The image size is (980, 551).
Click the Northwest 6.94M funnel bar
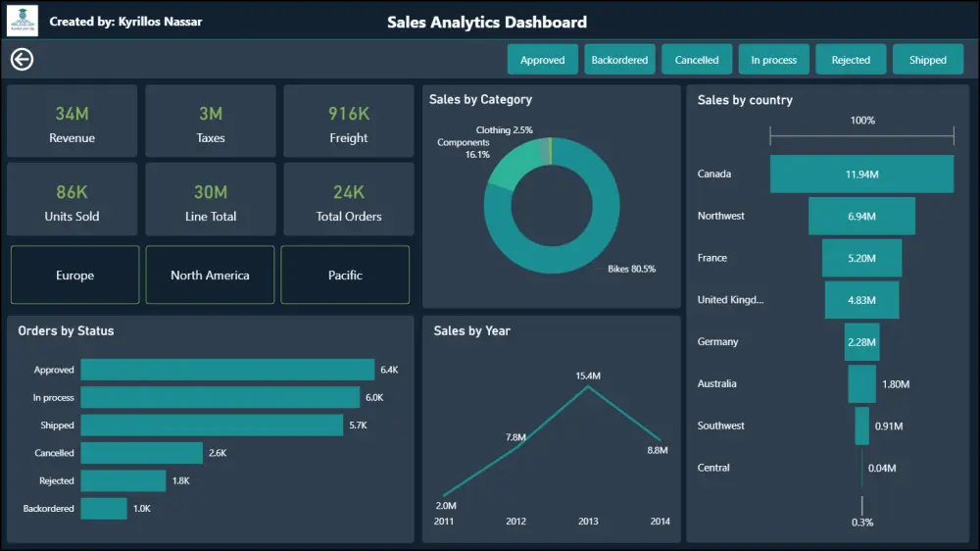click(861, 216)
